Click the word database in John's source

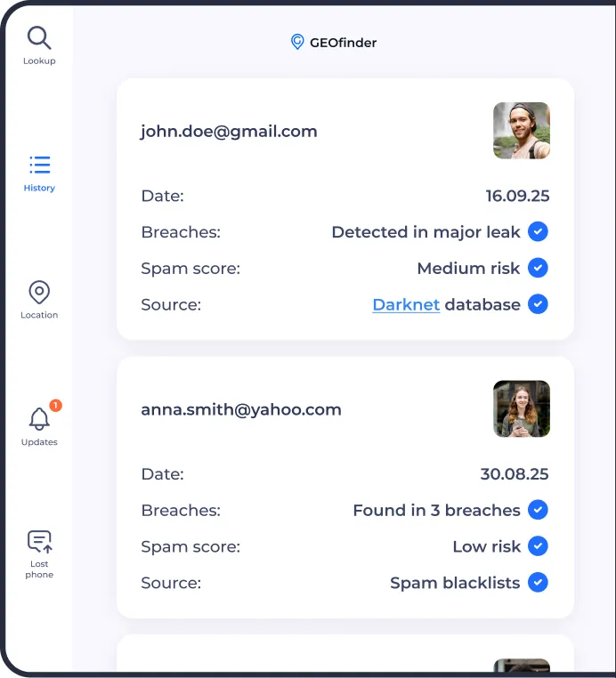click(x=482, y=305)
